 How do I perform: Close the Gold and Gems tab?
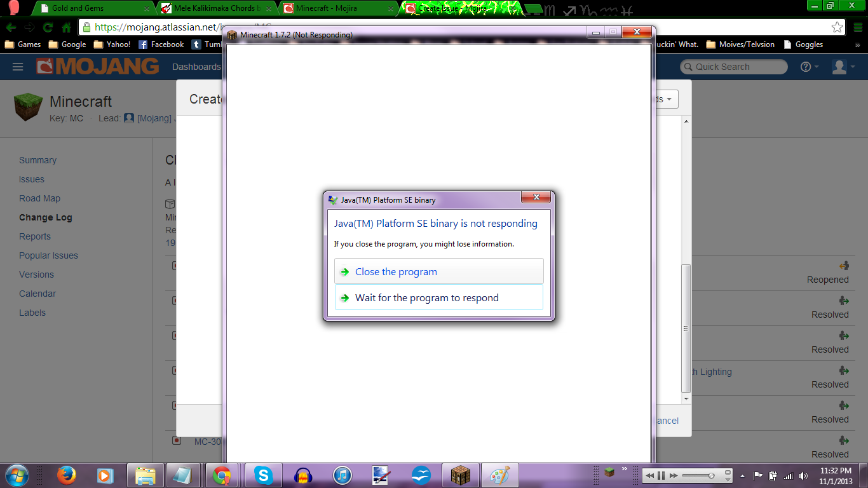click(147, 9)
